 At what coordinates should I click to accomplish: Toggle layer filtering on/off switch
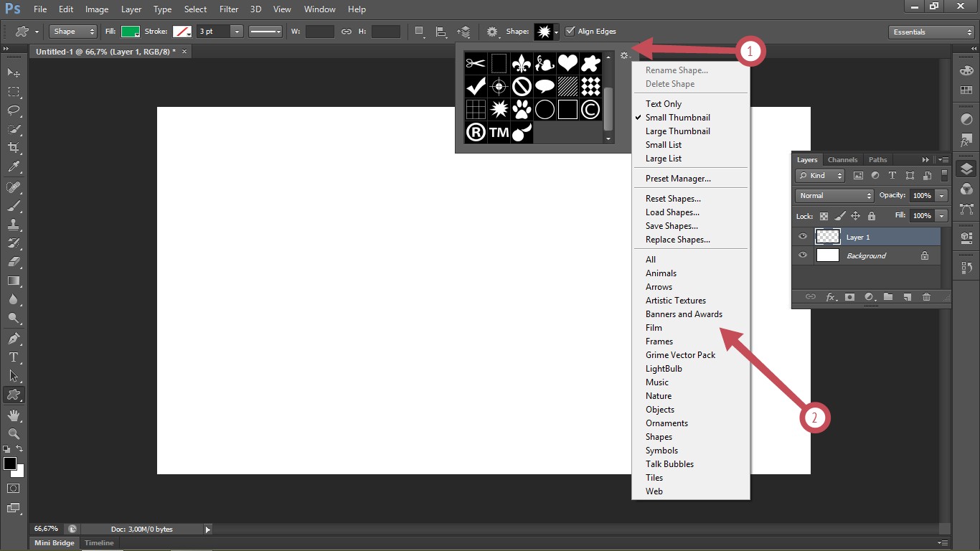(x=944, y=175)
